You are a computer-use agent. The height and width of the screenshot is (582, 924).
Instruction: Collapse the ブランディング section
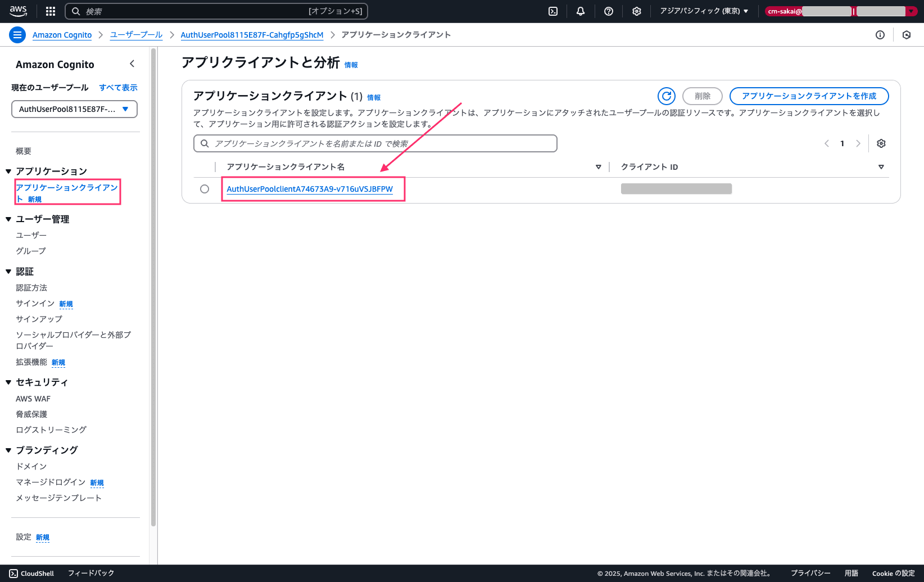(8, 450)
